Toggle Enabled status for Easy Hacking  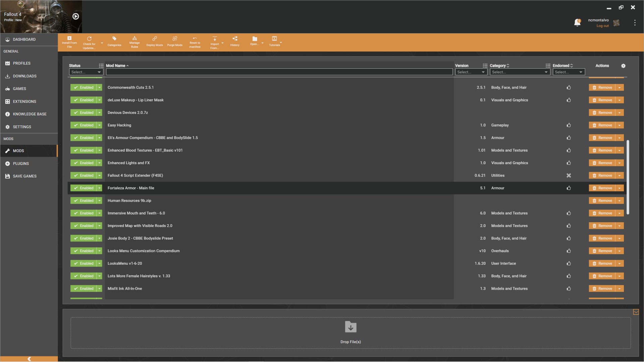pos(84,125)
